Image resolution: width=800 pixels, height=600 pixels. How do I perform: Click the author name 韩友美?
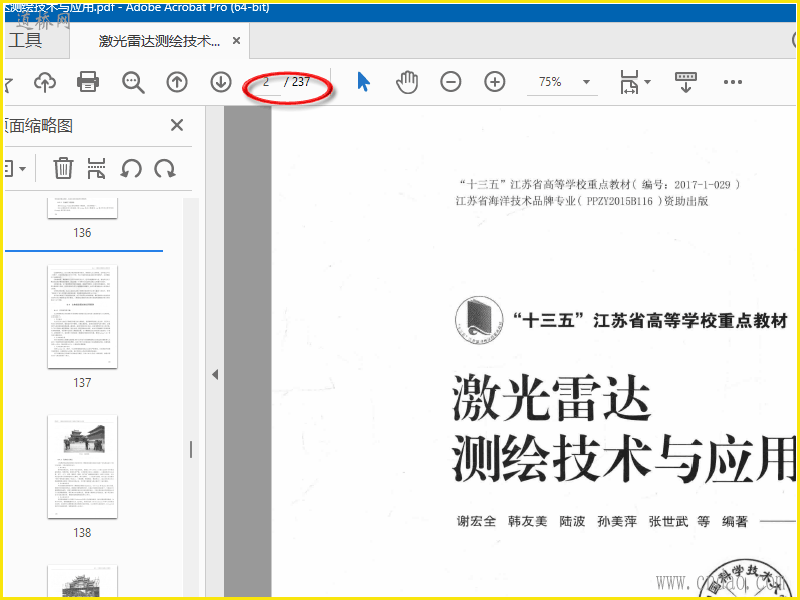pyautogui.click(x=528, y=521)
